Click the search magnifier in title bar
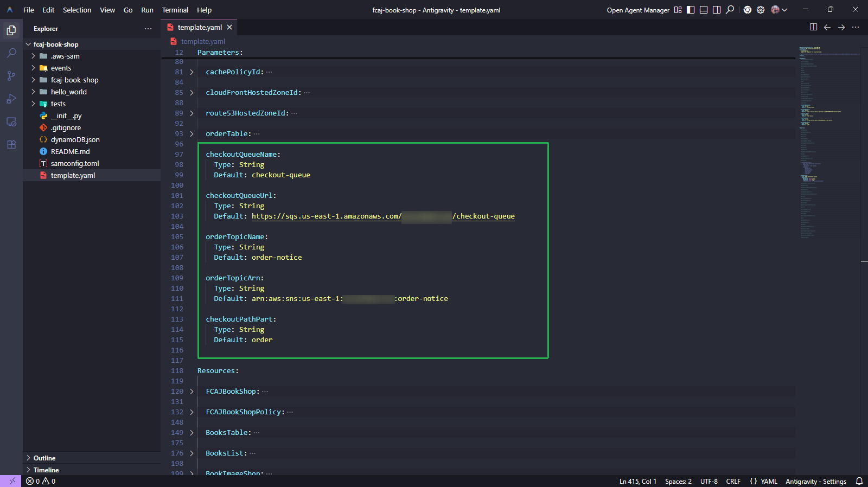868x487 pixels. point(730,10)
